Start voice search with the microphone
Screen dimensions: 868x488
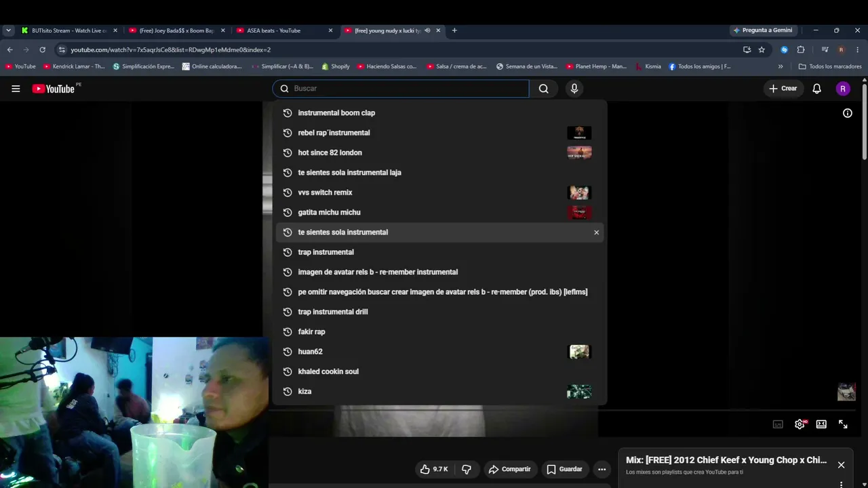click(x=574, y=89)
